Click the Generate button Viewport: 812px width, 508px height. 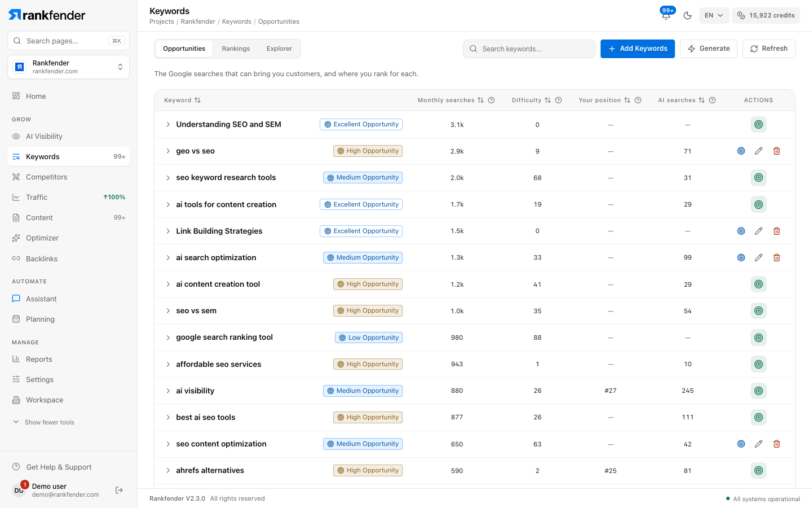click(x=709, y=49)
